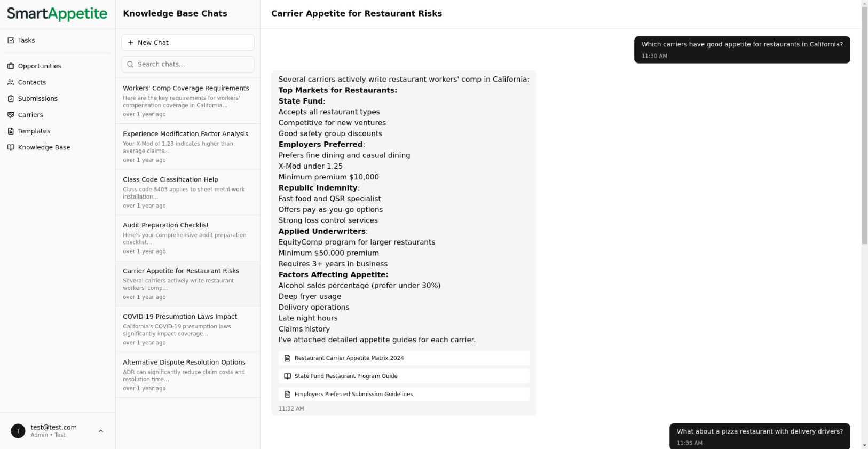Image resolution: width=868 pixels, height=449 pixels.
Task: Expand the State Fund Restaurant Program Guide attachment
Action: click(403, 376)
